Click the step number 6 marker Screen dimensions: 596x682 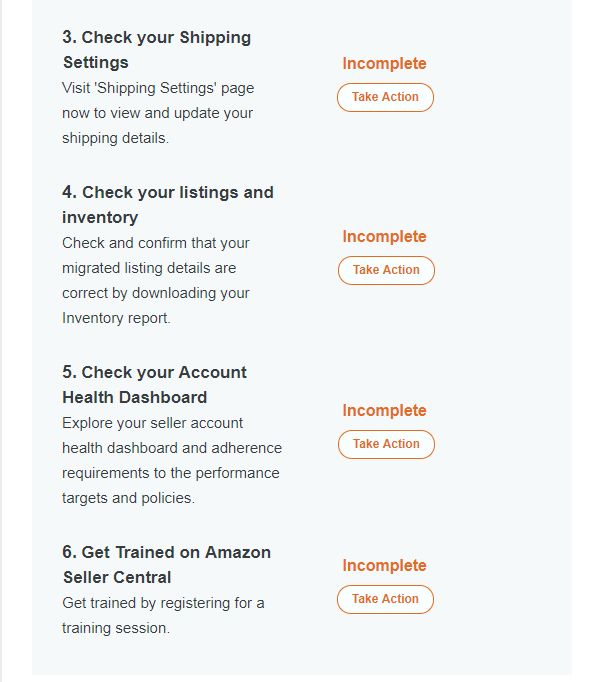click(70, 552)
